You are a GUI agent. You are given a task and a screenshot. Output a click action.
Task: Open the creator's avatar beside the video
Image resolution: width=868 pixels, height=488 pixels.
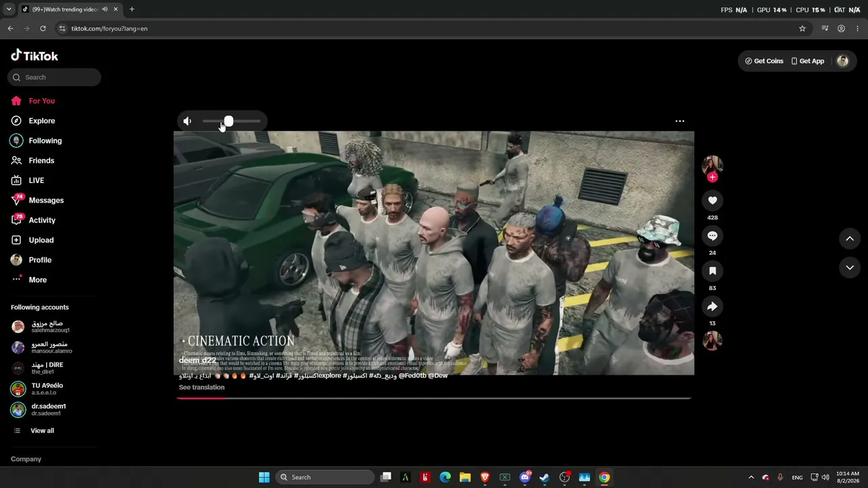(712, 165)
